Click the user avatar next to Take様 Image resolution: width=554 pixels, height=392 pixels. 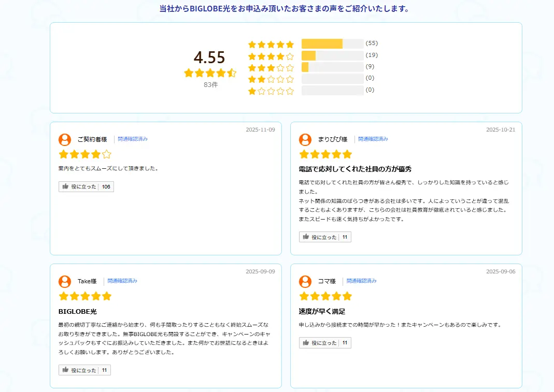coord(65,281)
